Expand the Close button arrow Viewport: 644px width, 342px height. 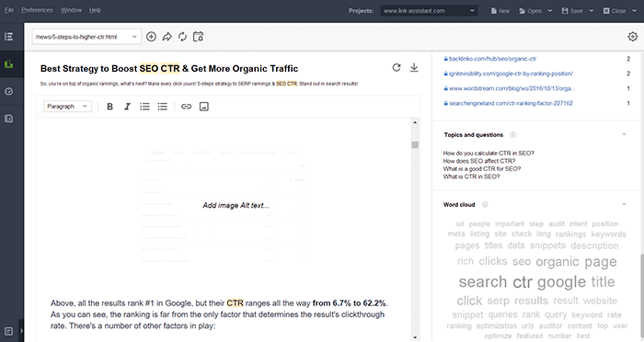pyautogui.click(x=634, y=11)
